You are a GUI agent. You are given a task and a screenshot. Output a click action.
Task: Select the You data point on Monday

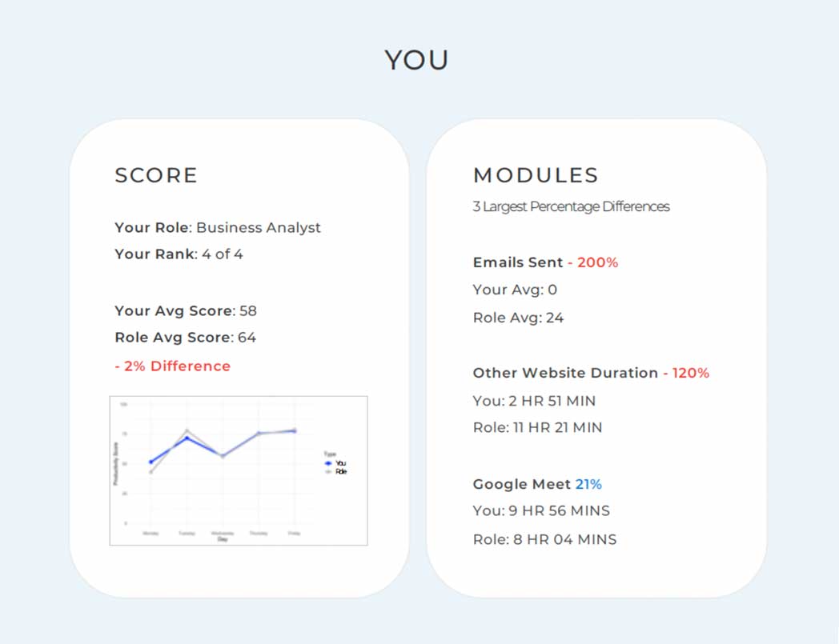[x=151, y=462]
